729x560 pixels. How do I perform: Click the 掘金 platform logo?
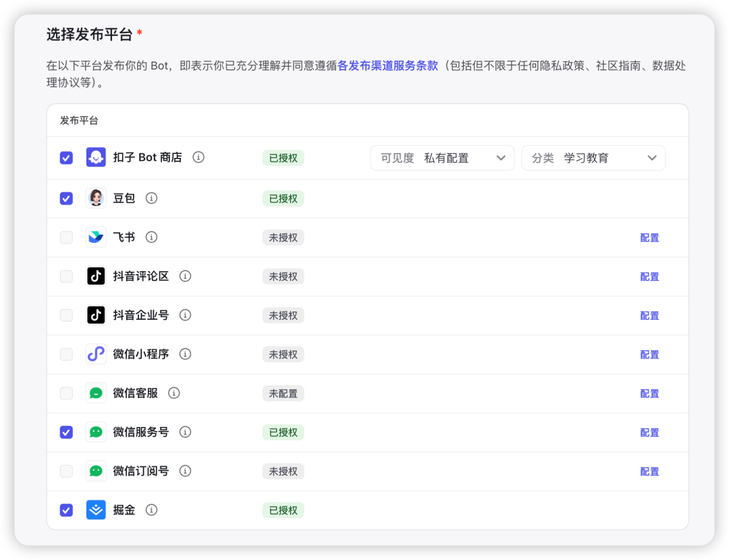click(96, 510)
